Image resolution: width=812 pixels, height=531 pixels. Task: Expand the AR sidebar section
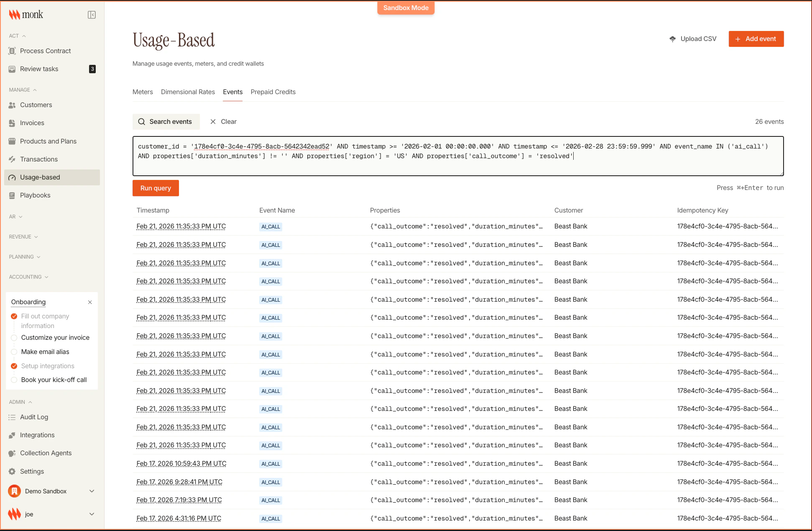click(x=16, y=217)
